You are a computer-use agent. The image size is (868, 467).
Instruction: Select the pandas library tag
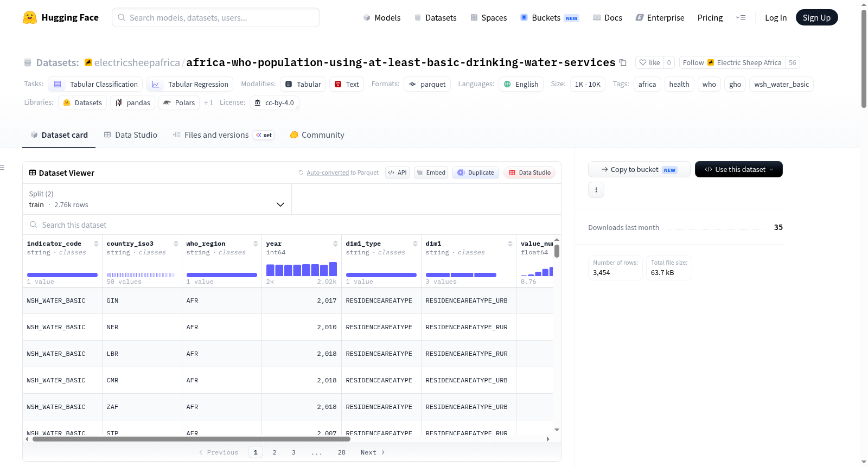pyautogui.click(x=133, y=103)
